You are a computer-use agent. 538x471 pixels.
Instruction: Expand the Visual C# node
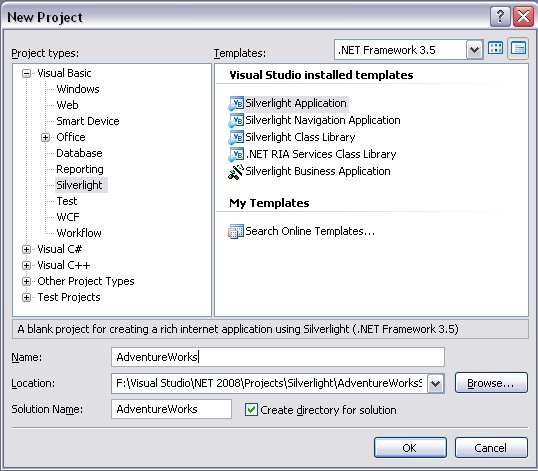(x=26, y=249)
